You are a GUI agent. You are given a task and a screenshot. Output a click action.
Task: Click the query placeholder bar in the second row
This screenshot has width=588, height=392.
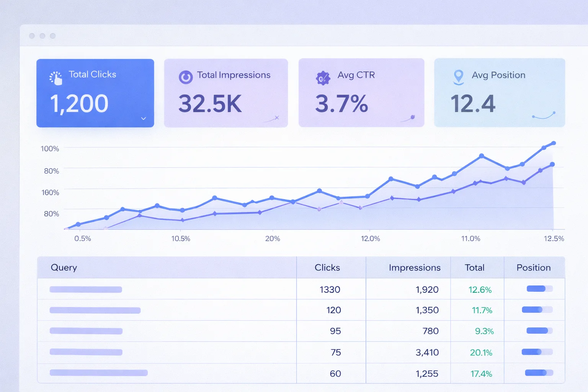[x=95, y=310]
